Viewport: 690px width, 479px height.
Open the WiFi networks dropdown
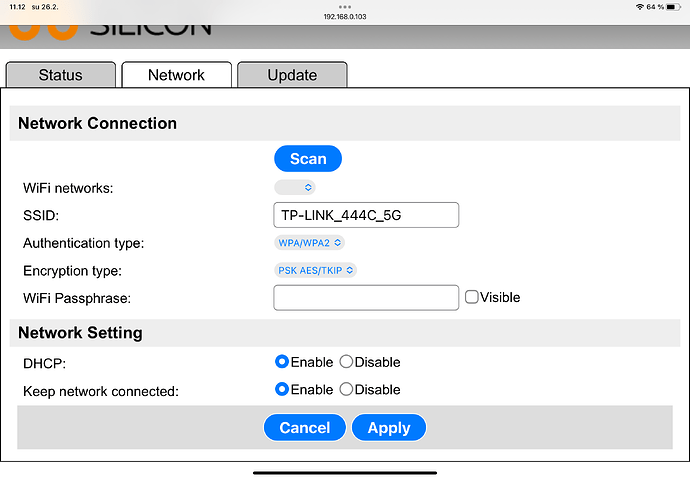click(295, 187)
